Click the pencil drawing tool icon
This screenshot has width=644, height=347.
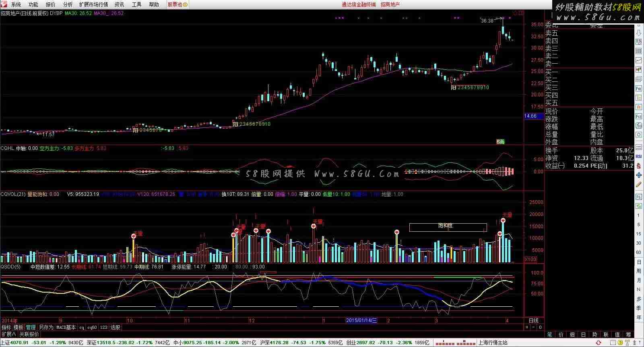[639, 185]
